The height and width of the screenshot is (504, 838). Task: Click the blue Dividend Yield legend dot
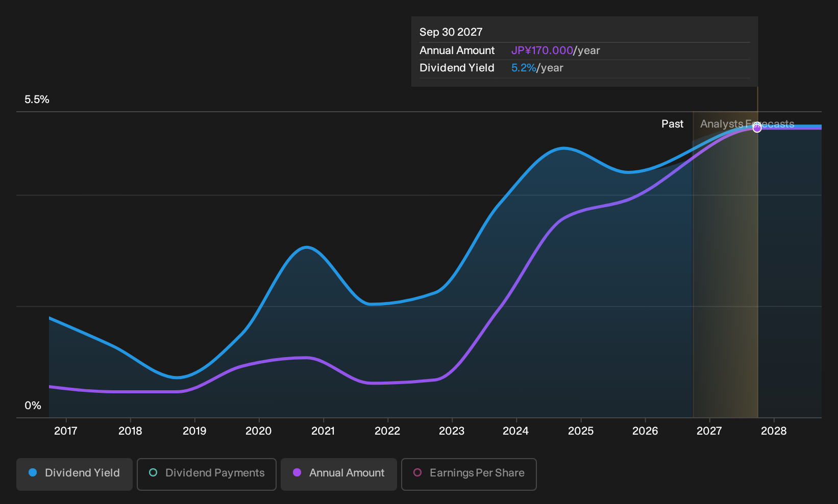pyautogui.click(x=33, y=472)
